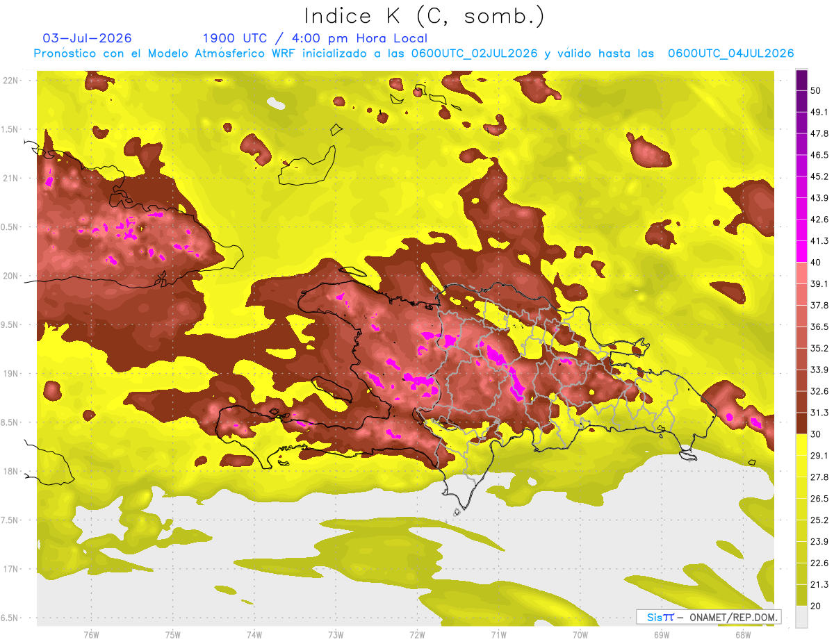Click the map title "Indice K (C, somb.)"
The width and height of the screenshot is (834, 644).
tap(425, 17)
